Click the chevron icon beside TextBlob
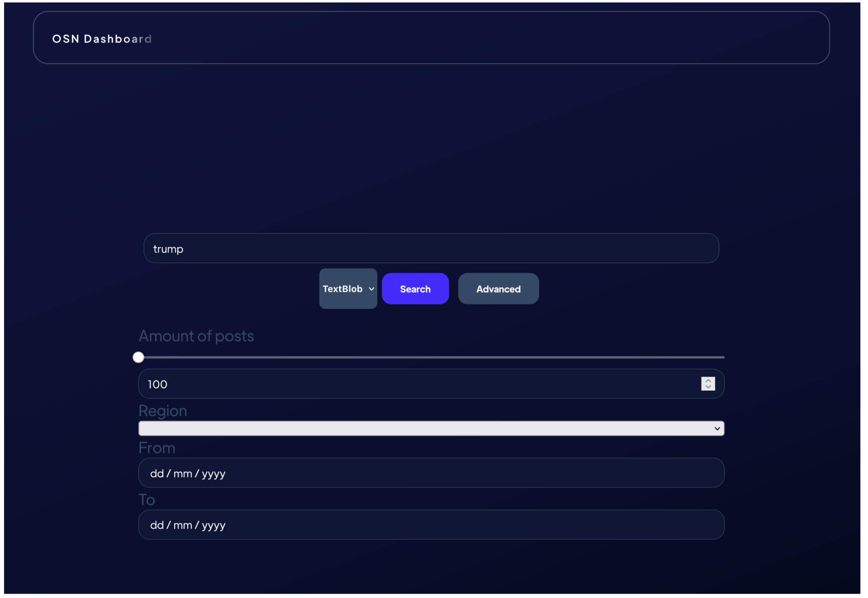 [372, 289]
